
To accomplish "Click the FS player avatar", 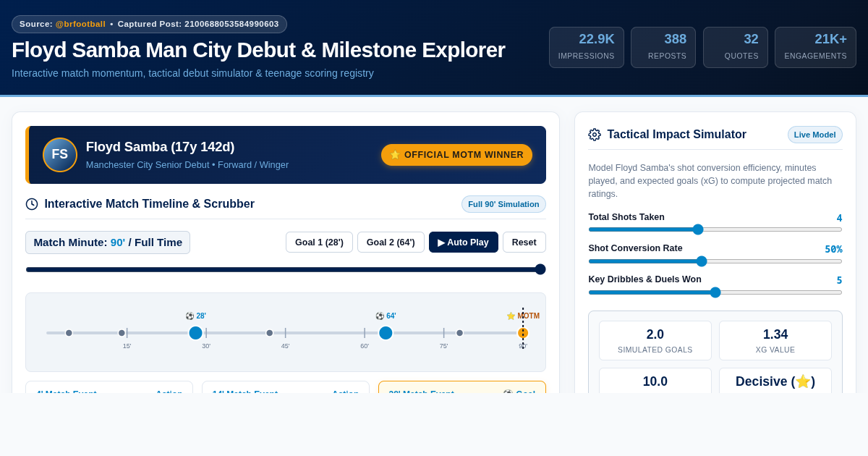I will coord(60,155).
